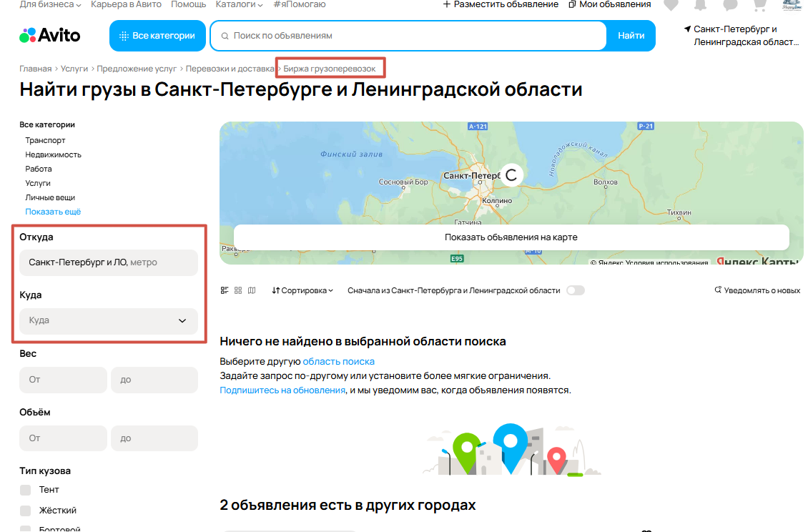This screenshot has width=808, height=532.
Task: Open the user profile avatar
Action: 792,5
